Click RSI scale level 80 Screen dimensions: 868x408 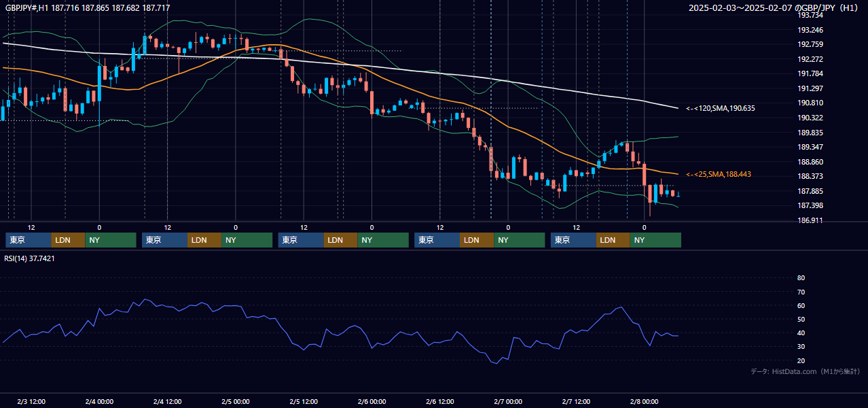[801, 278]
